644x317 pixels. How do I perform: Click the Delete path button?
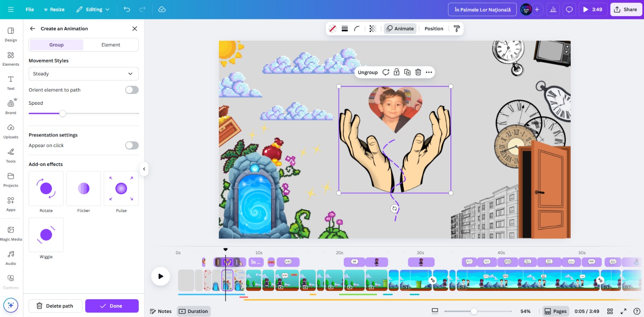56,306
